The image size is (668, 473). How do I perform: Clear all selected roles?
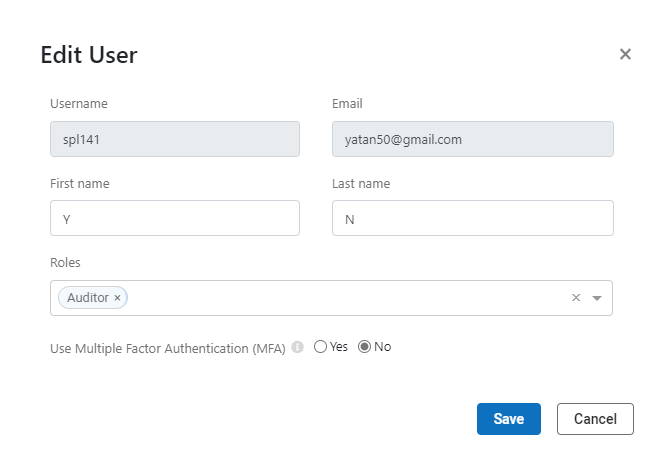[x=576, y=297]
